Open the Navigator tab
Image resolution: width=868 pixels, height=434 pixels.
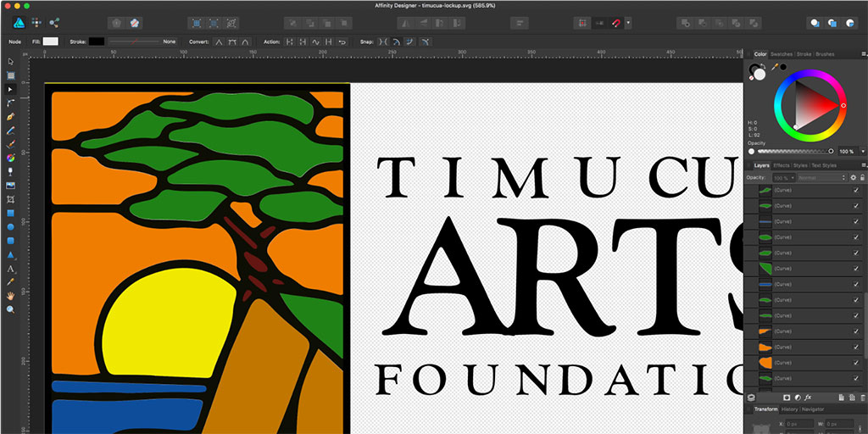[813, 409]
